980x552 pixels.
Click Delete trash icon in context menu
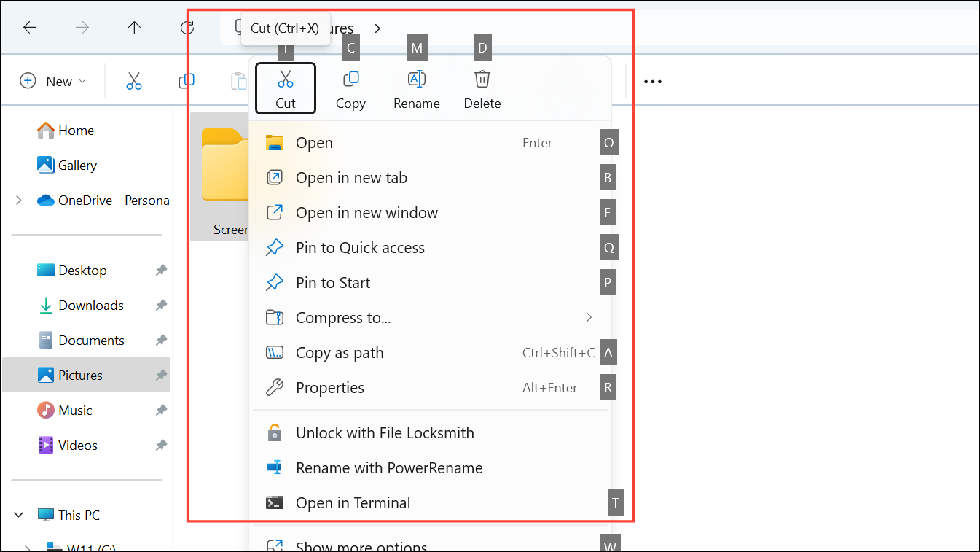(x=482, y=79)
